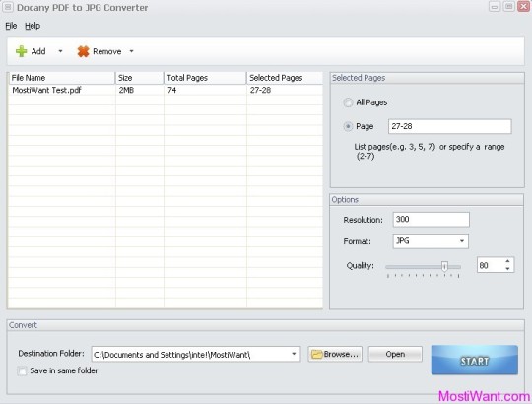Click the app icon in the title bar

coord(8,7)
